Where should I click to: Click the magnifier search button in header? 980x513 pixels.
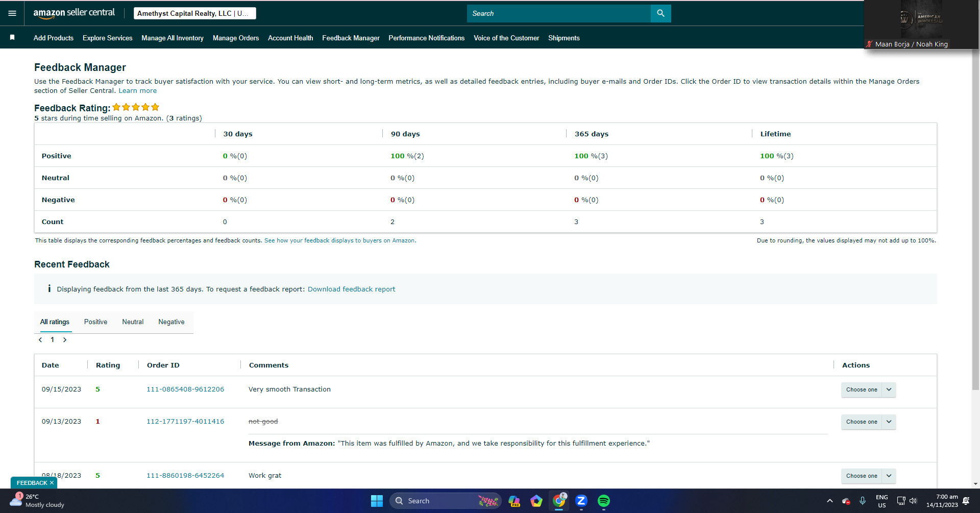point(660,13)
